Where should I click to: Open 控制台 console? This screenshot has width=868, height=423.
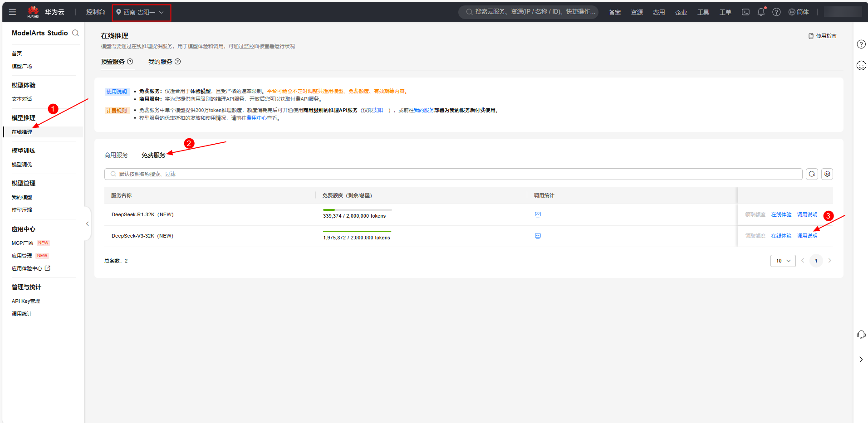click(95, 12)
